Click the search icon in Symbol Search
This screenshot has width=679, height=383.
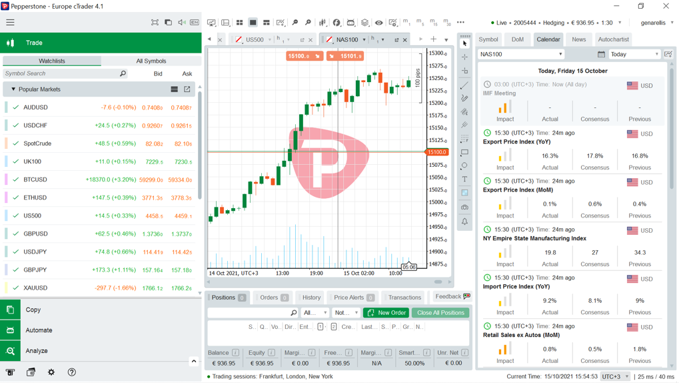coord(123,74)
